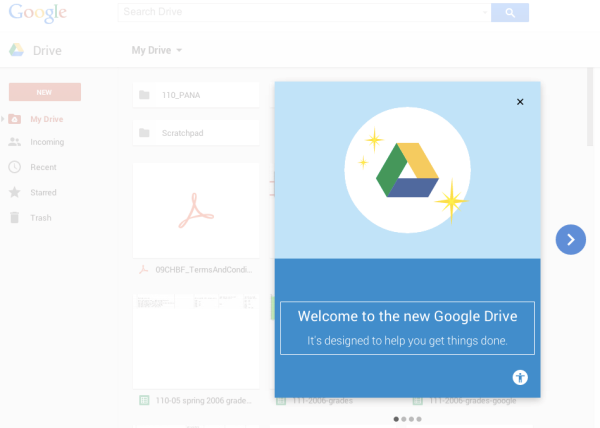Focus the Search Drive input field
The image size is (600, 428).
click(300, 13)
